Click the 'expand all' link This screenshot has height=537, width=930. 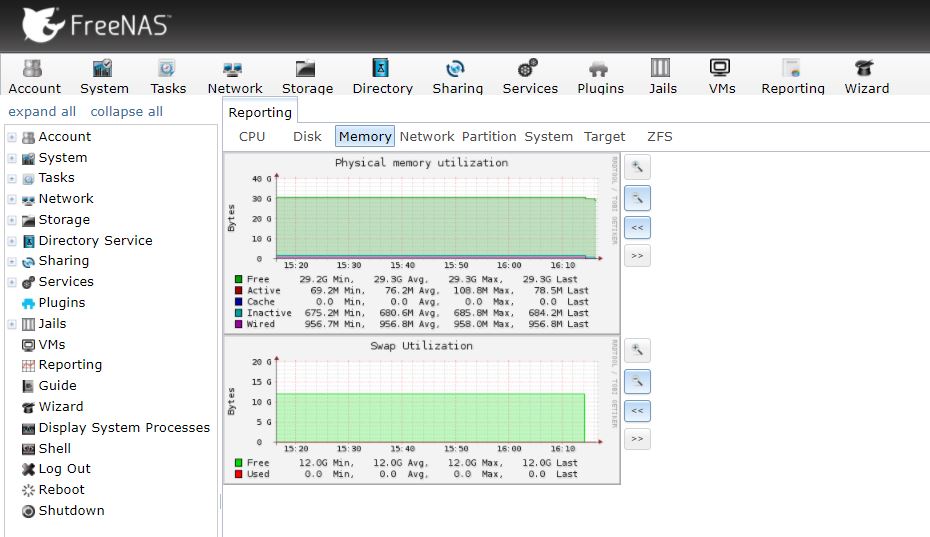pos(42,112)
